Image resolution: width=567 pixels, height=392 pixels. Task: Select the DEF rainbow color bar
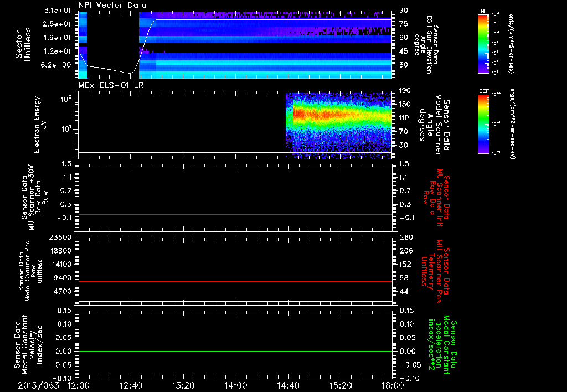pyautogui.click(x=483, y=124)
